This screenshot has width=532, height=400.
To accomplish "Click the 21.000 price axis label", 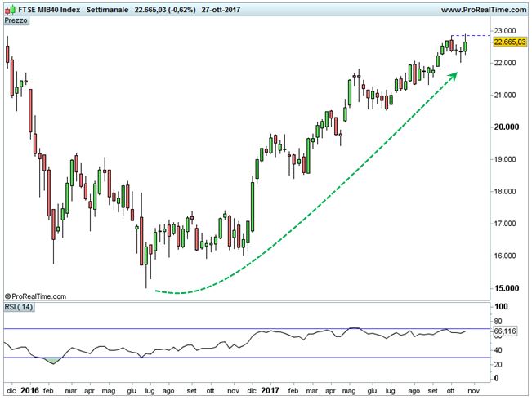I will point(505,96).
